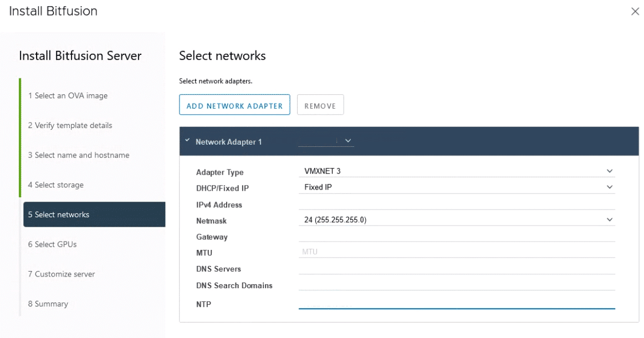
Task: Open the Network Adapter 1 network dropdown
Action: [x=326, y=141]
